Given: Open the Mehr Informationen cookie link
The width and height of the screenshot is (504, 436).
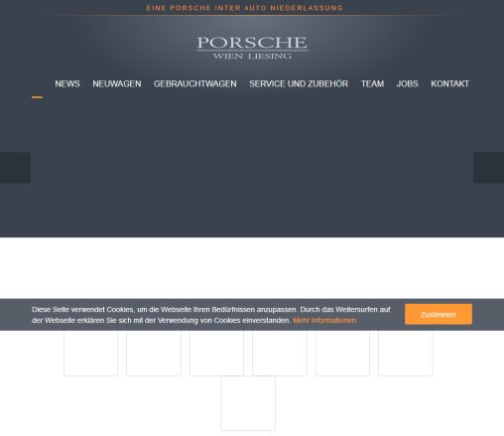Looking at the screenshot, I should pos(324,321).
